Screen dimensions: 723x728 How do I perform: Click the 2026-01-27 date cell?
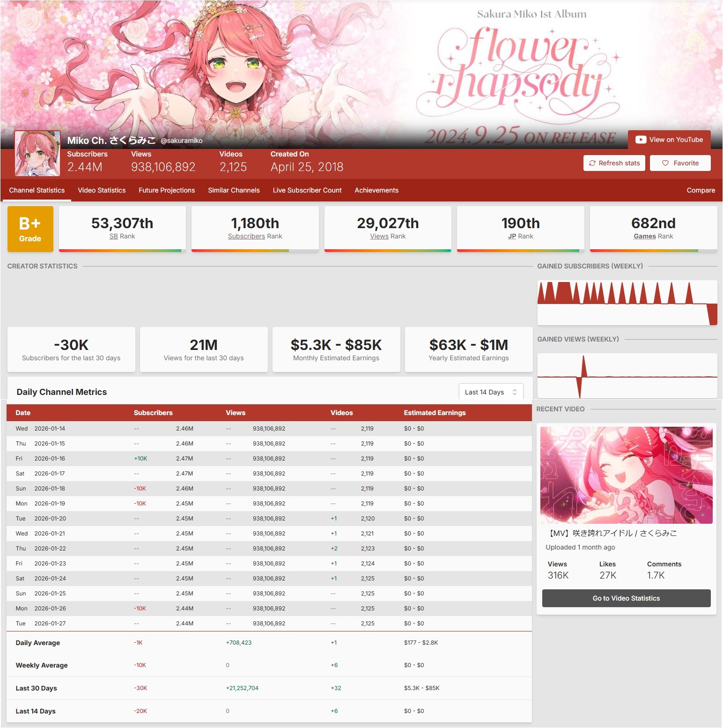pos(50,624)
